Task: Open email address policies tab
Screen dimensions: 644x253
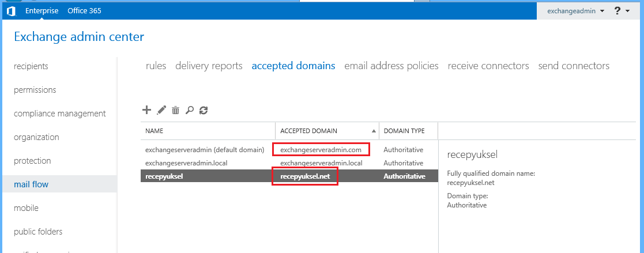Action: click(391, 66)
